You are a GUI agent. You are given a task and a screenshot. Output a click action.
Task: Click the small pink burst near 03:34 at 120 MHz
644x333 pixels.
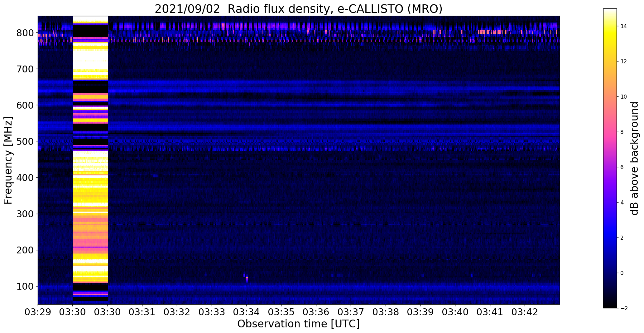click(247, 278)
